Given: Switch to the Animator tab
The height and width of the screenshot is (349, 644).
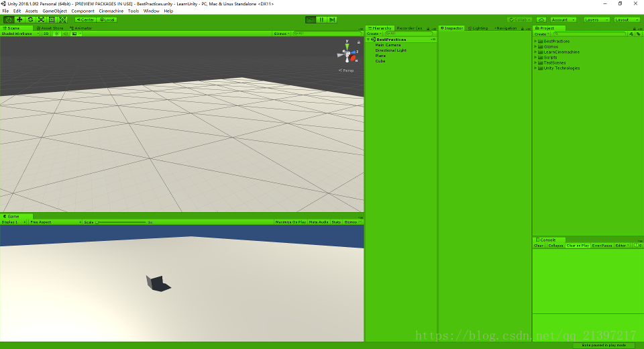Looking at the screenshot, I should pos(81,28).
